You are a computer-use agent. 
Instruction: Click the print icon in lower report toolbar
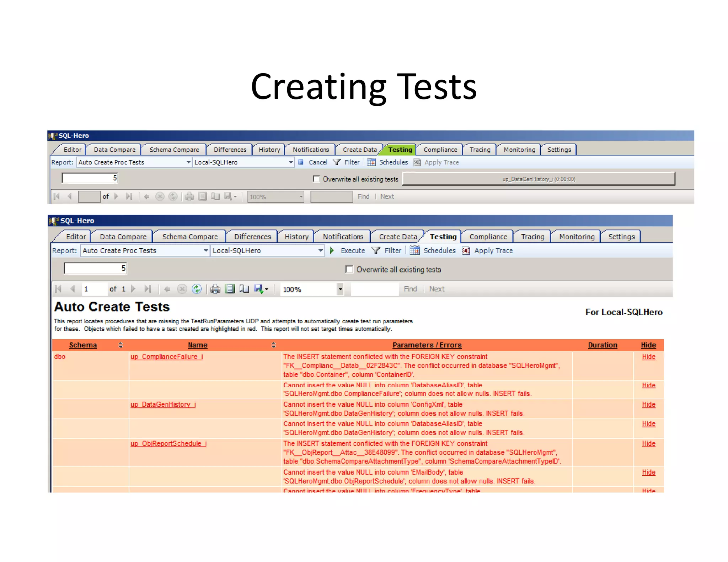(215, 289)
